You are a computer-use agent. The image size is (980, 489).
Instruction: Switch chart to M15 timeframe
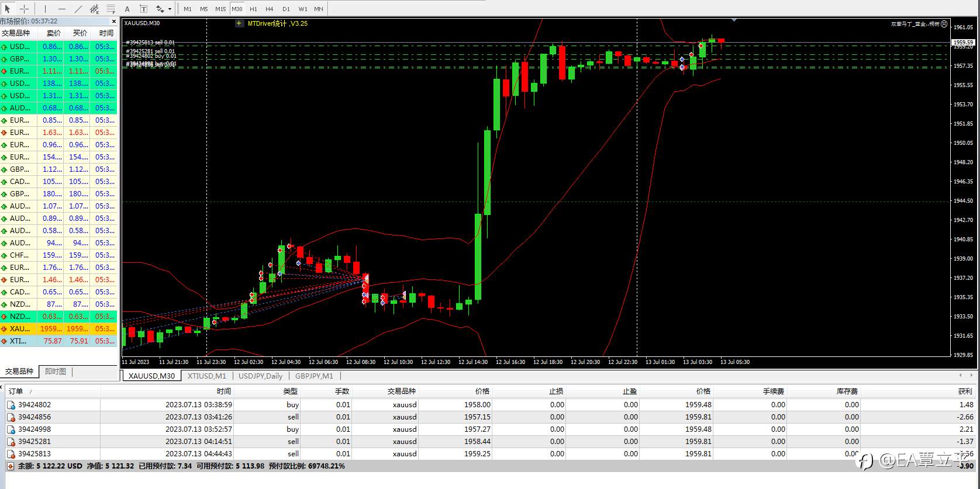[220, 9]
